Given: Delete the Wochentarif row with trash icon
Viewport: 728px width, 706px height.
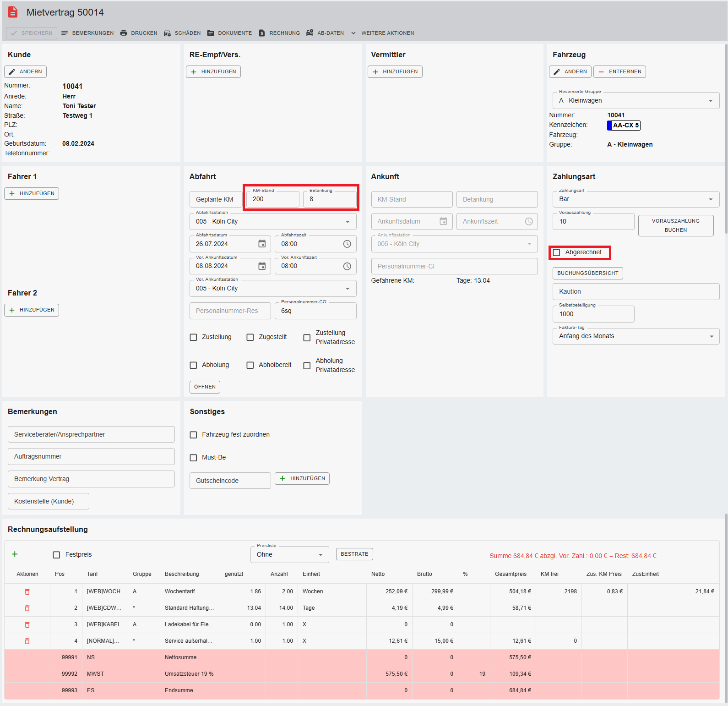Looking at the screenshot, I should (x=27, y=591).
